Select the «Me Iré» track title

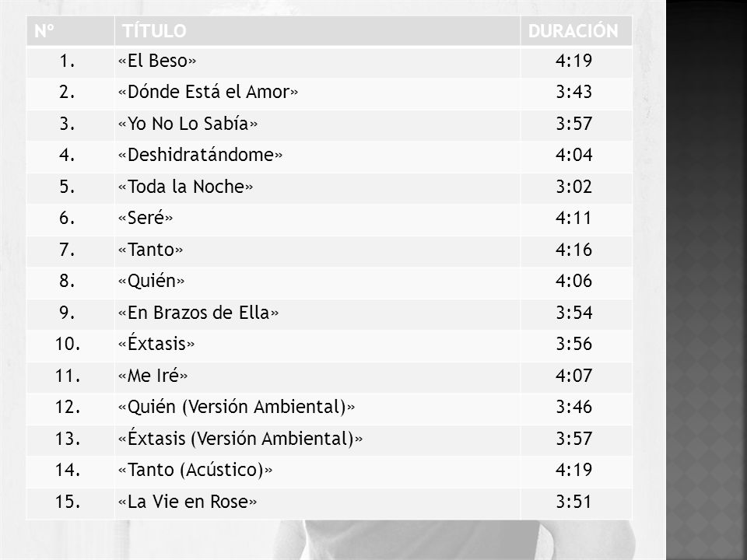point(153,376)
